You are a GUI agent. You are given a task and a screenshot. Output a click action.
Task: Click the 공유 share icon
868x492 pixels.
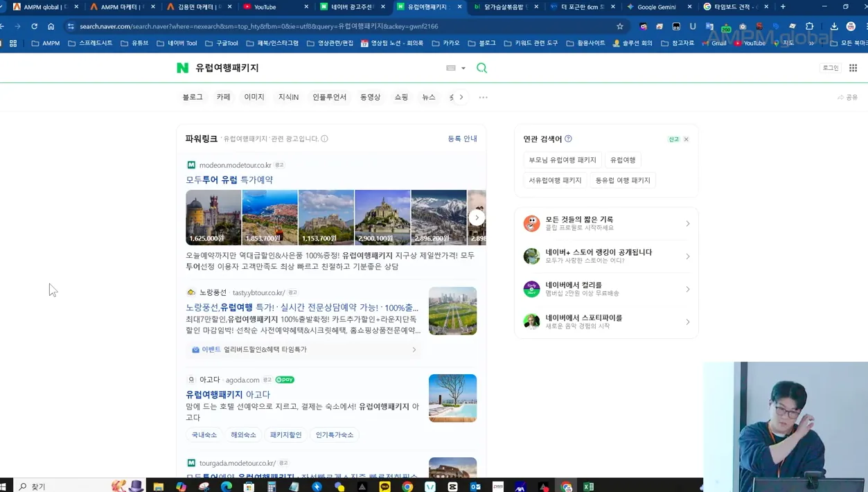847,98
